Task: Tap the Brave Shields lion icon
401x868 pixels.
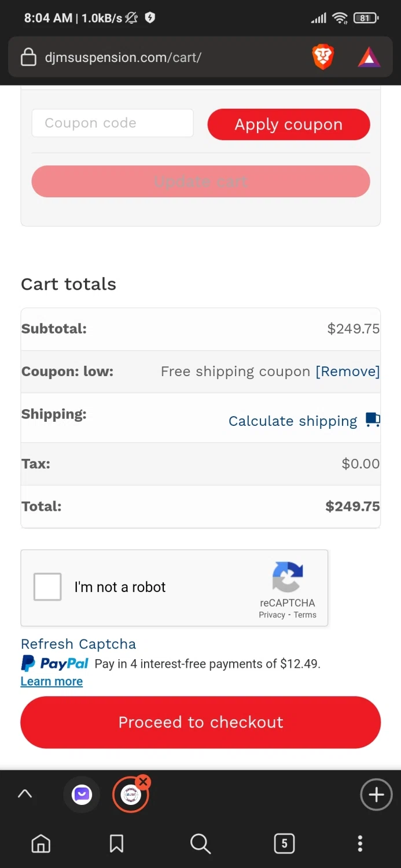Action: pos(323,57)
